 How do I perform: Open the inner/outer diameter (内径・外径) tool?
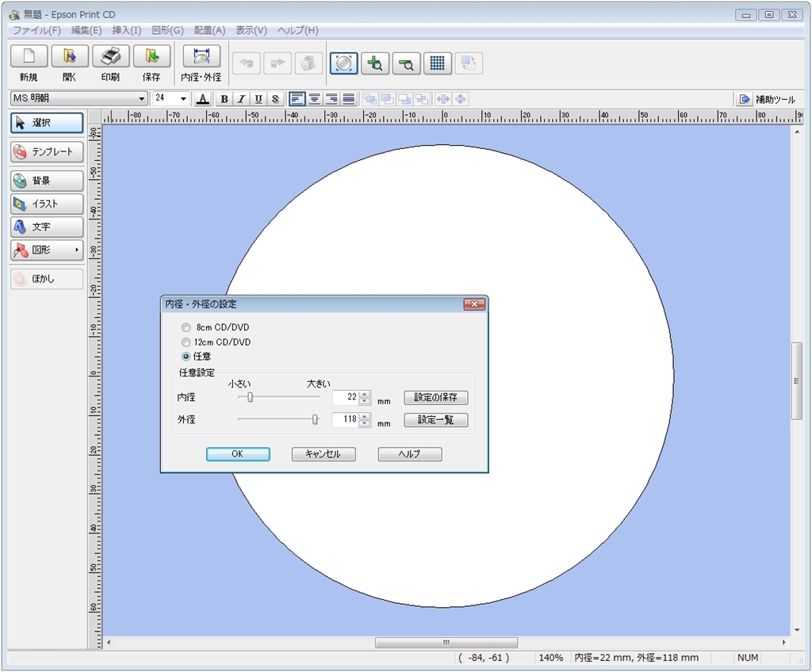pyautogui.click(x=201, y=56)
